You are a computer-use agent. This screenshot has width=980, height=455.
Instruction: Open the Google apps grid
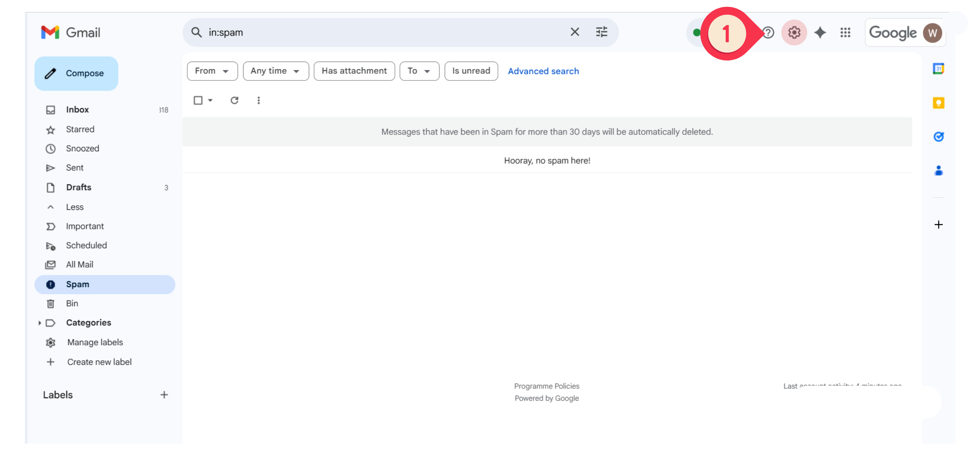(845, 33)
